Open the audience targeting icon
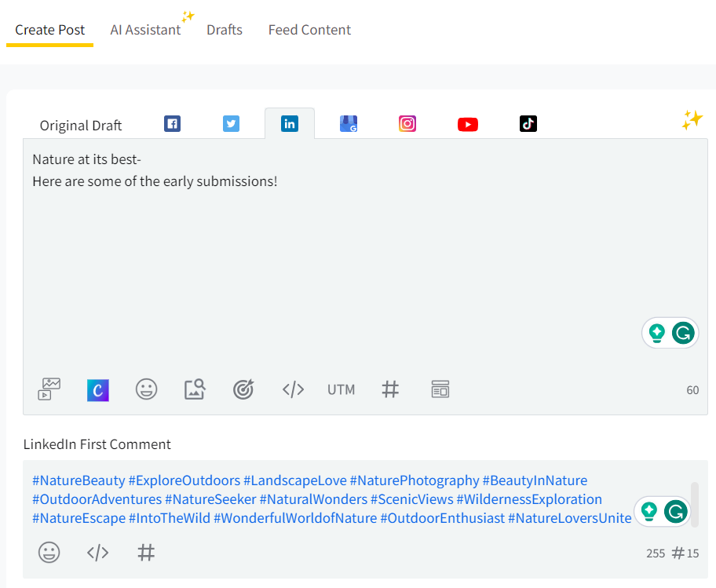Screen dimensions: 716x588 tap(243, 389)
